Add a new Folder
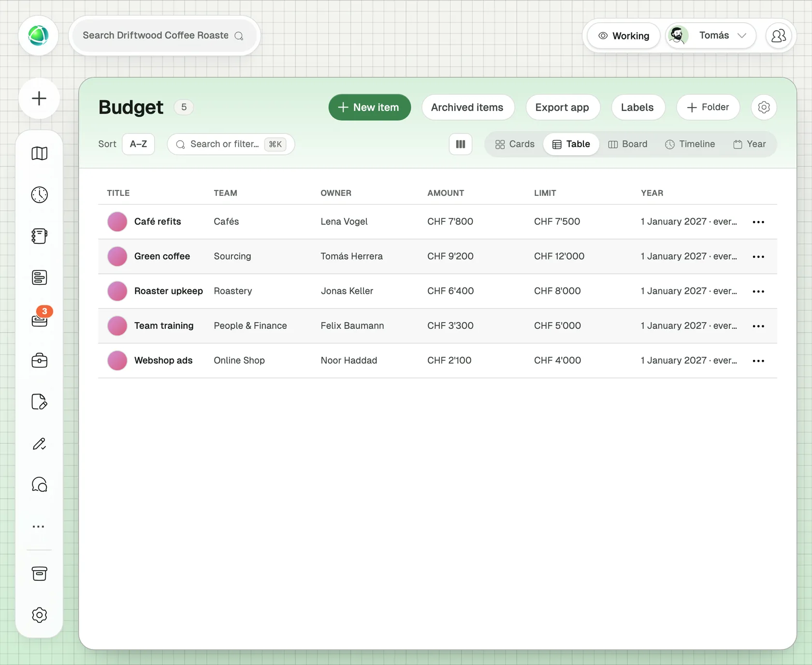This screenshot has width=812, height=665. [708, 107]
